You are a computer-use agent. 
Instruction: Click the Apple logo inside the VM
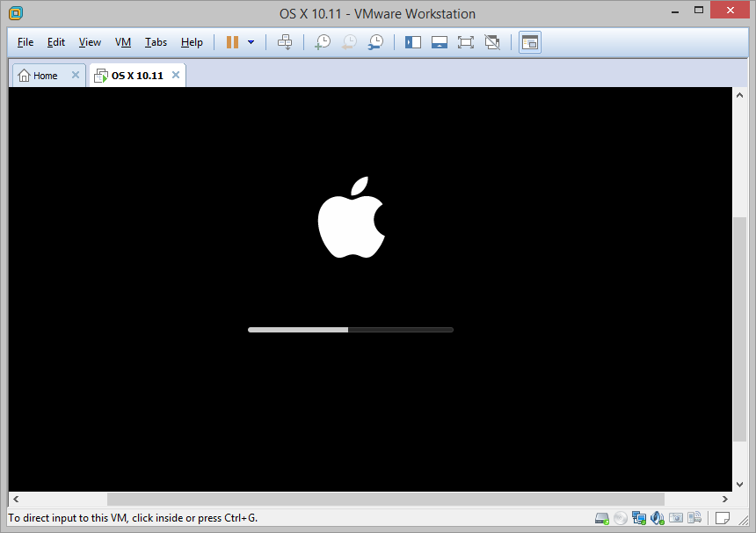tap(352, 217)
